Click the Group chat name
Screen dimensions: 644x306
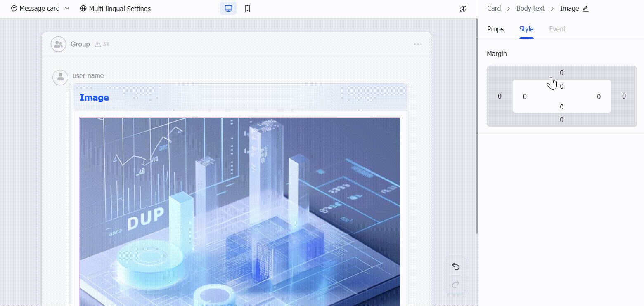click(x=80, y=44)
